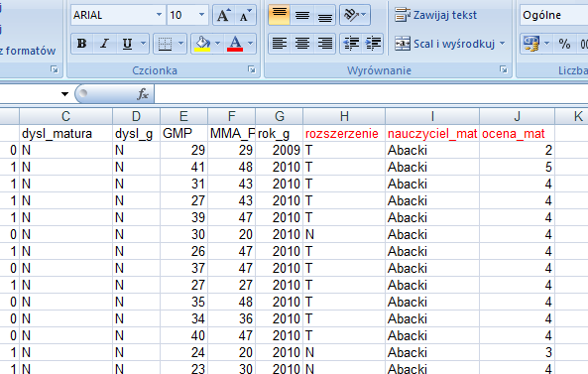This screenshot has height=374, width=588.
Task: Open the Name Box dropdown arrow
Action: click(64, 94)
